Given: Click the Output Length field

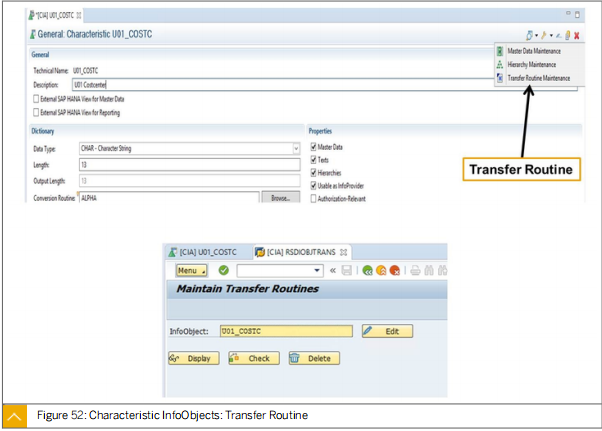Looking at the screenshot, I should click(x=190, y=181).
